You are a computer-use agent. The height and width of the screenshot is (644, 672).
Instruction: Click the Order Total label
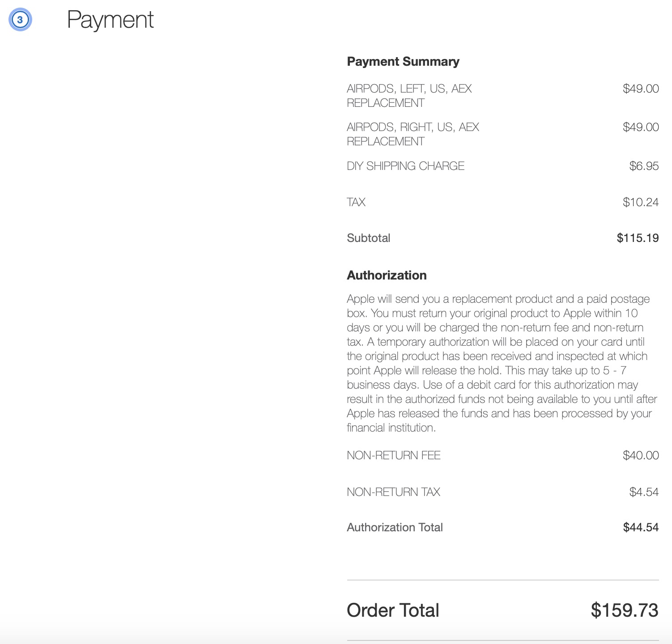click(393, 610)
